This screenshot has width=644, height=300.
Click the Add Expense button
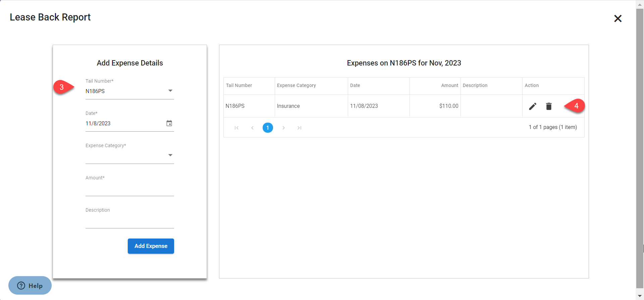151,246
